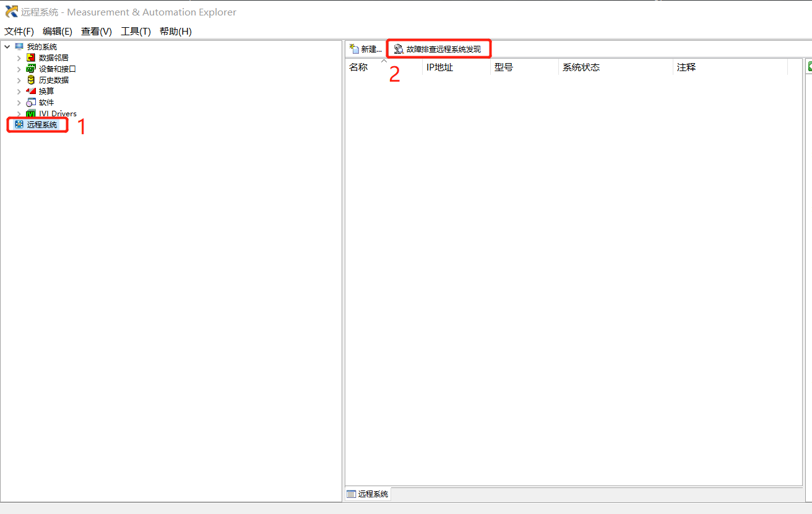Open the 帮助(H) menu
Image resolution: width=812 pixels, height=514 pixels.
click(176, 32)
